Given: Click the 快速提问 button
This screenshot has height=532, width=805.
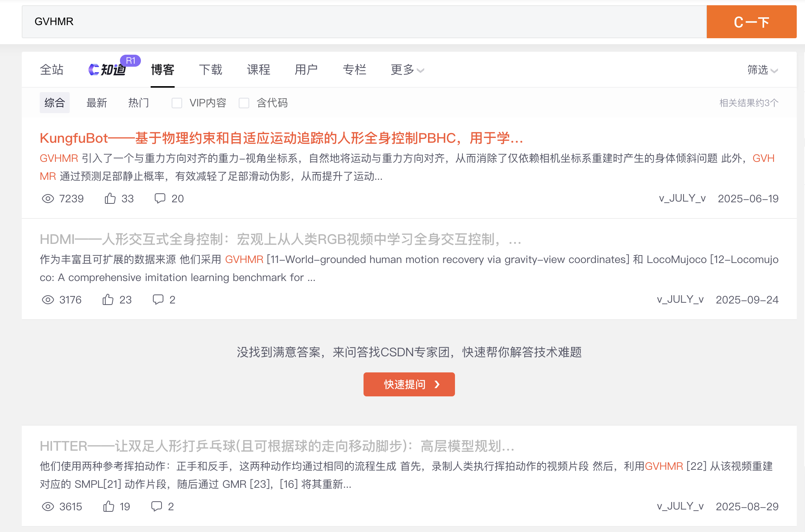Looking at the screenshot, I should point(409,384).
